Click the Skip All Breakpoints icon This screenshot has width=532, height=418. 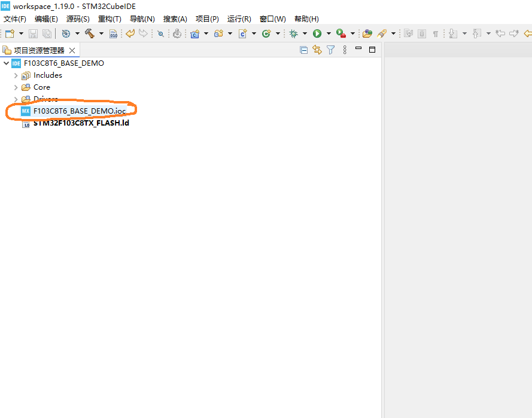161,34
